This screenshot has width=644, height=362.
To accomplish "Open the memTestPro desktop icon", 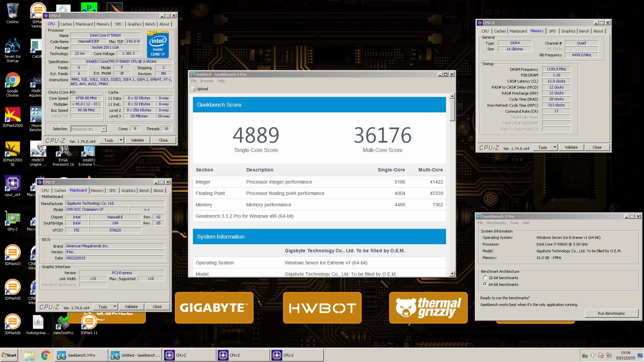I will (63, 324).
